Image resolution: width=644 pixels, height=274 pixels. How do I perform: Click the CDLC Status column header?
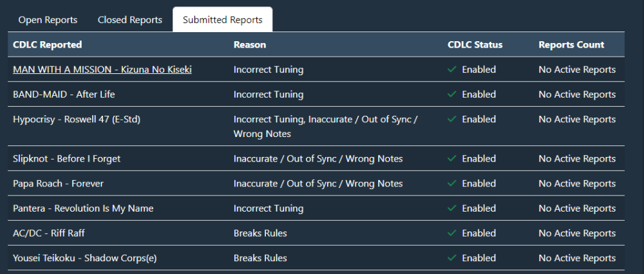pyautogui.click(x=475, y=44)
